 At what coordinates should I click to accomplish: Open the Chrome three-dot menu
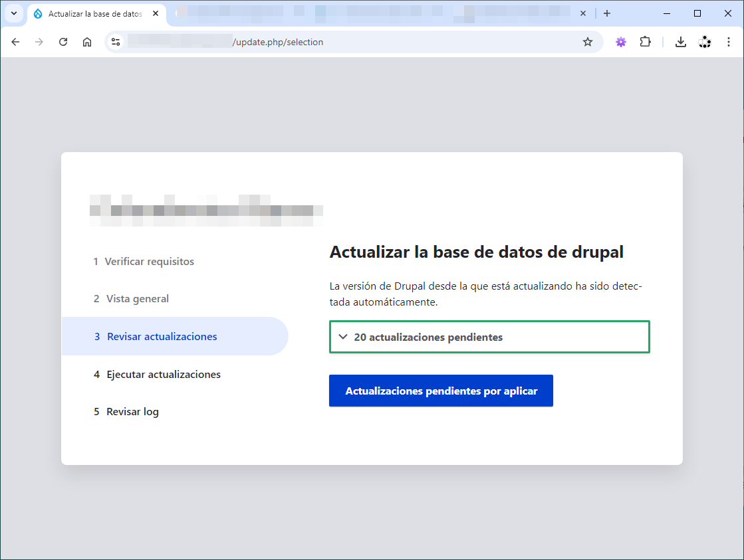click(728, 42)
